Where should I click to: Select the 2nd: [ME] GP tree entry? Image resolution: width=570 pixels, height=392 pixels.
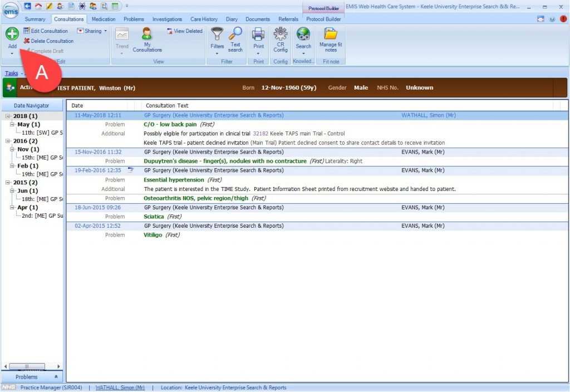point(42,215)
